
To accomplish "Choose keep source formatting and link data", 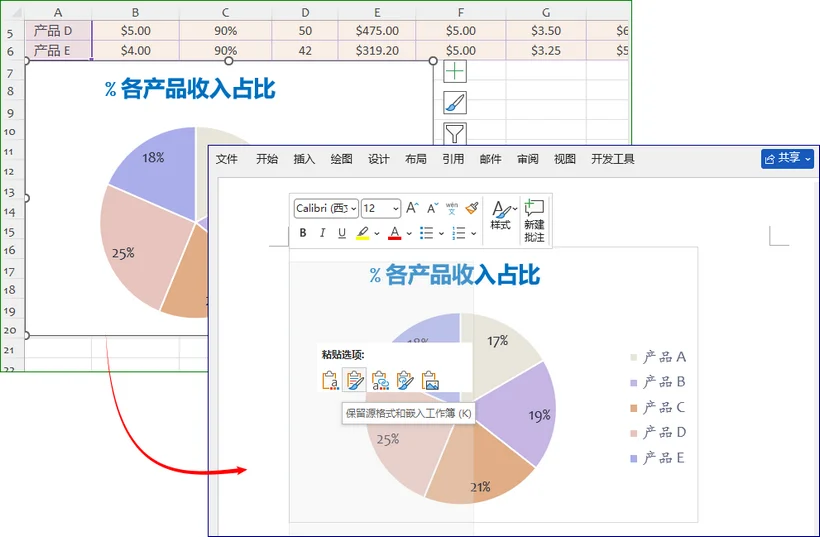I will [x=405, y=381].
